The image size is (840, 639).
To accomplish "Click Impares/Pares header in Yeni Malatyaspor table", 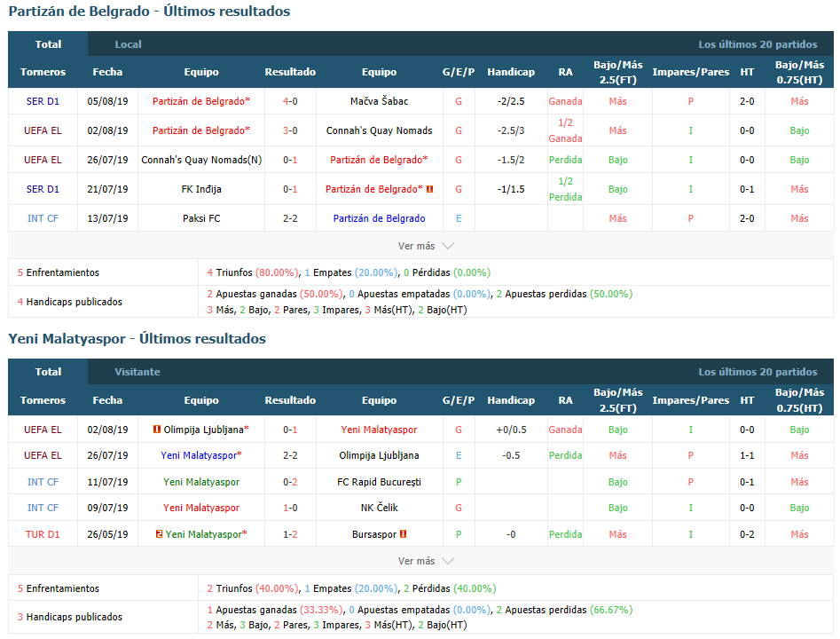I will tap(690, 400).
